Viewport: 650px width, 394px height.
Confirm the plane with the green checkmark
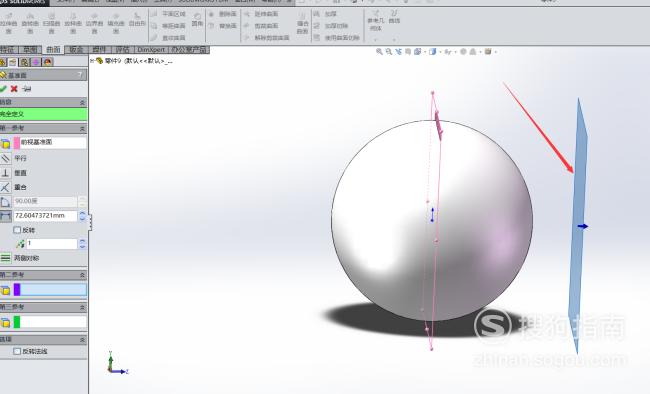pos(3,88)
